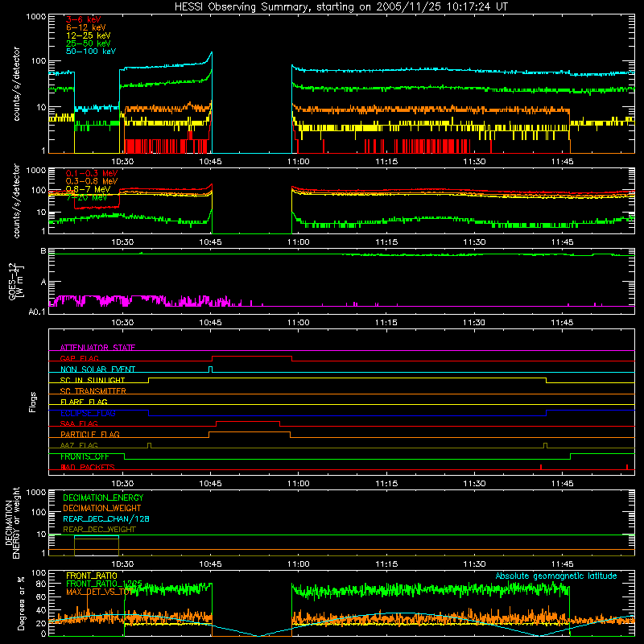
Task: Click the orange PARTICLE_FLAG raised step segment
Action: 250,432
